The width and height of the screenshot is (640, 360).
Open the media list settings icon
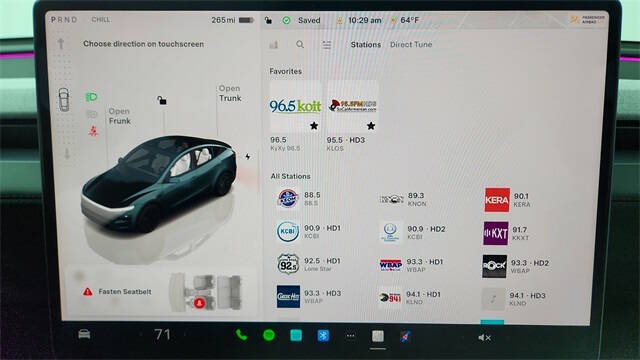(x=327, y=45)
